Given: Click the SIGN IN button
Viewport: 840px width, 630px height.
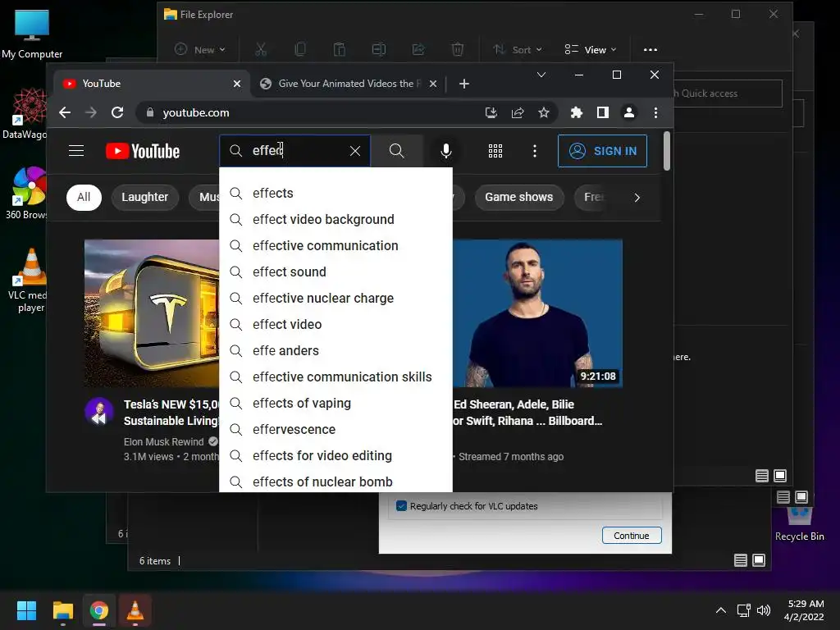Looking at the screenshot, I should (602, 151).
